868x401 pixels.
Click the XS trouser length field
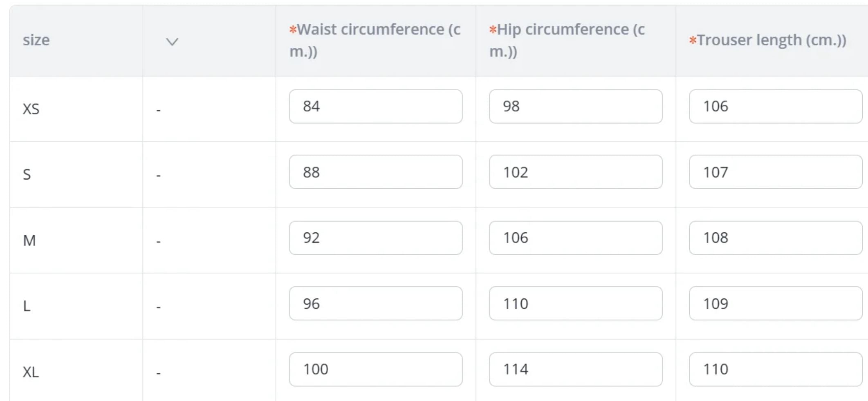pos(775,107)
